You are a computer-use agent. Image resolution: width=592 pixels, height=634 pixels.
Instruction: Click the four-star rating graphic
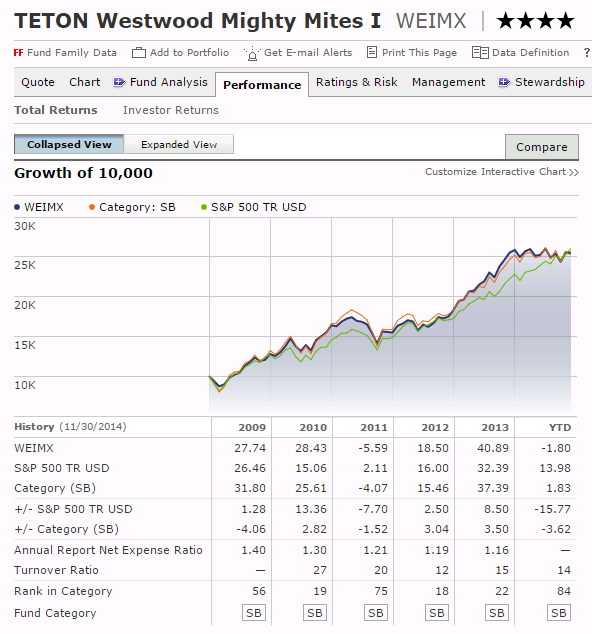pyautogui.click(x=535, y=21)
